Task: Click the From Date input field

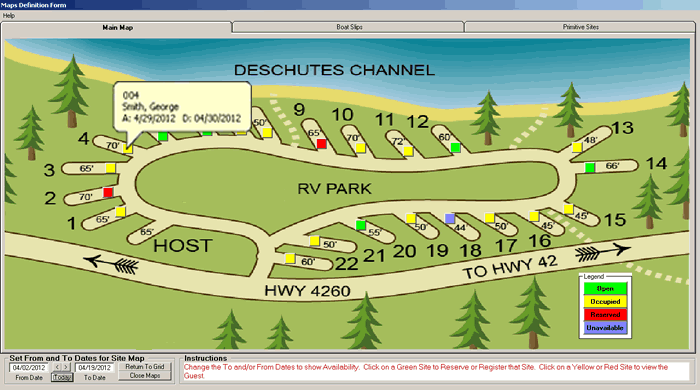Action: click(29, 368)
